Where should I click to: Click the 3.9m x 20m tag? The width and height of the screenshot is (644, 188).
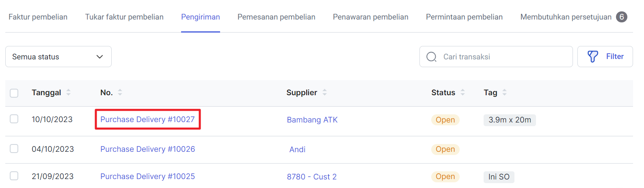510,120
